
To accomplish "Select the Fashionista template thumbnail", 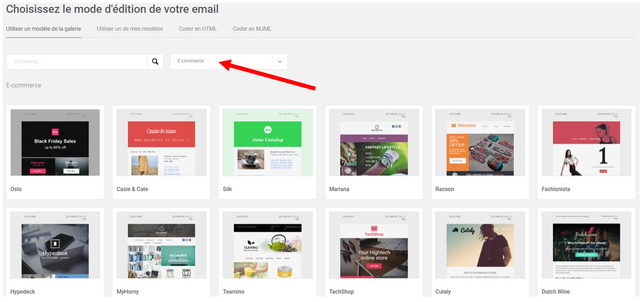I will coord(586,142).
